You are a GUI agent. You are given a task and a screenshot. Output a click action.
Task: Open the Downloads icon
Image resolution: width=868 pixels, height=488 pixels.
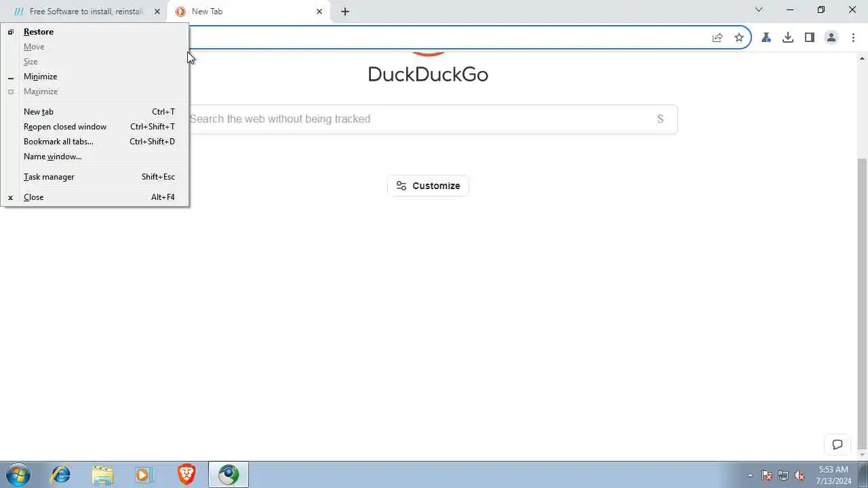point(788,38)
